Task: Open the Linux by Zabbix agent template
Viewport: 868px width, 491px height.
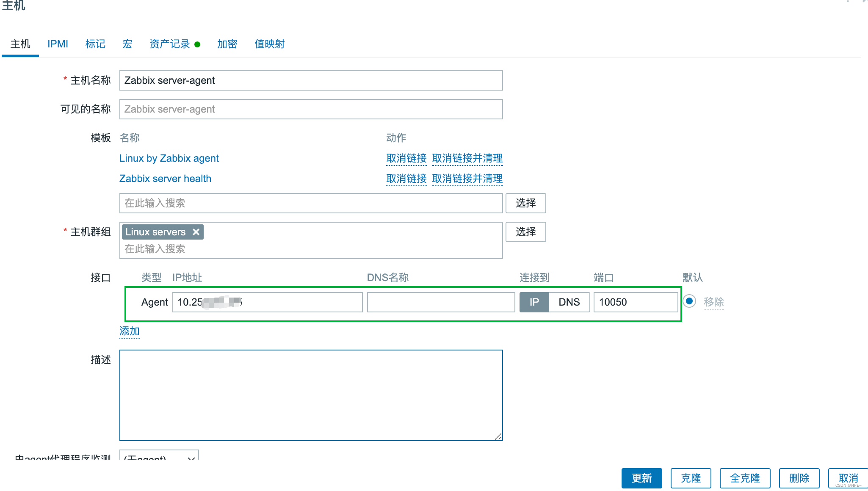Action: tap(169, 158)
